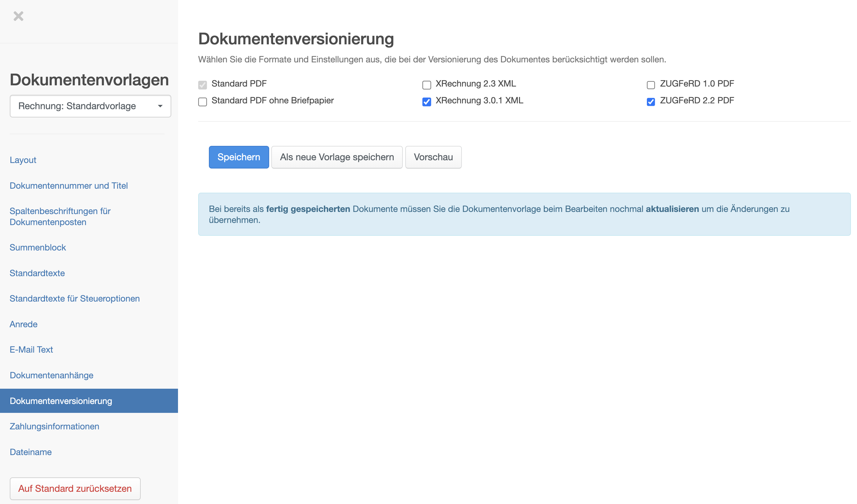Navigate to E-Mail Text settings
Screen dimensions: 857x504
[31, 350]
